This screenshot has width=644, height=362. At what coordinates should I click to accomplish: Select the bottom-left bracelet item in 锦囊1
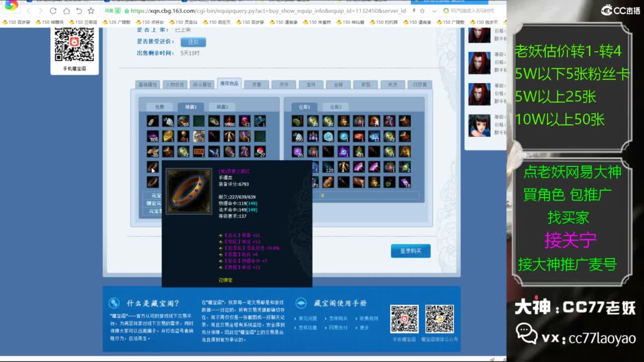coord(153,182)
